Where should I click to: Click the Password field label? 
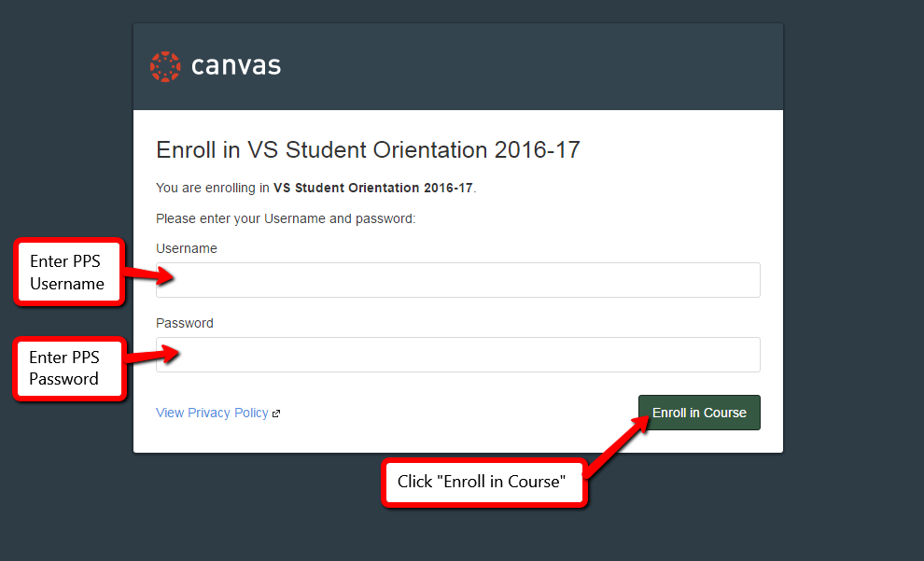(x=185, y=323)
